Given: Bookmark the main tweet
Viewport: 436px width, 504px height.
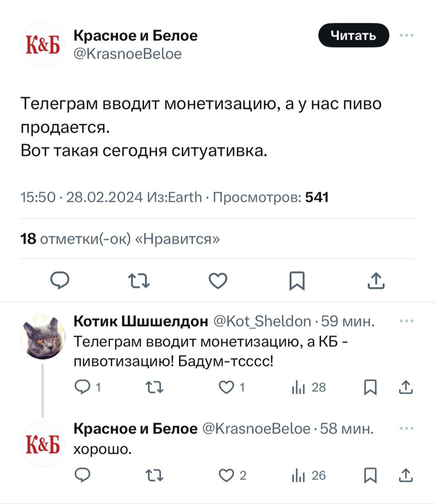Looking at the screenshot, I should (296, 280).
